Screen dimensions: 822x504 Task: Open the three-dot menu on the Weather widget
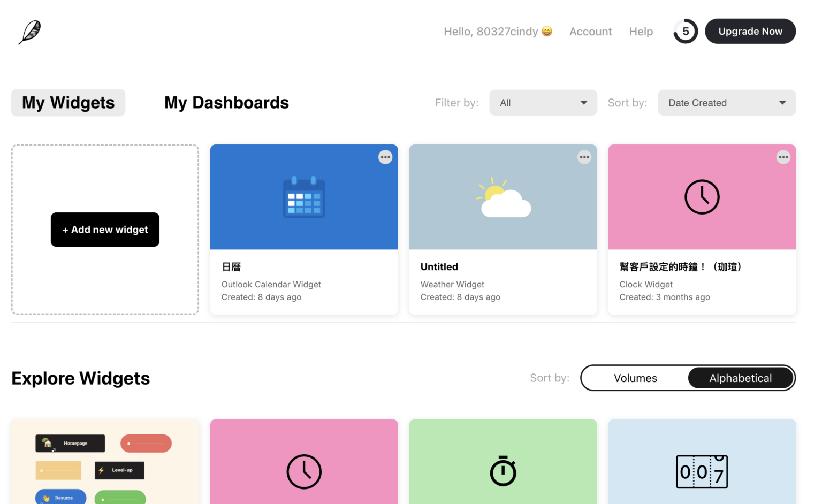[x=584, y=157]
